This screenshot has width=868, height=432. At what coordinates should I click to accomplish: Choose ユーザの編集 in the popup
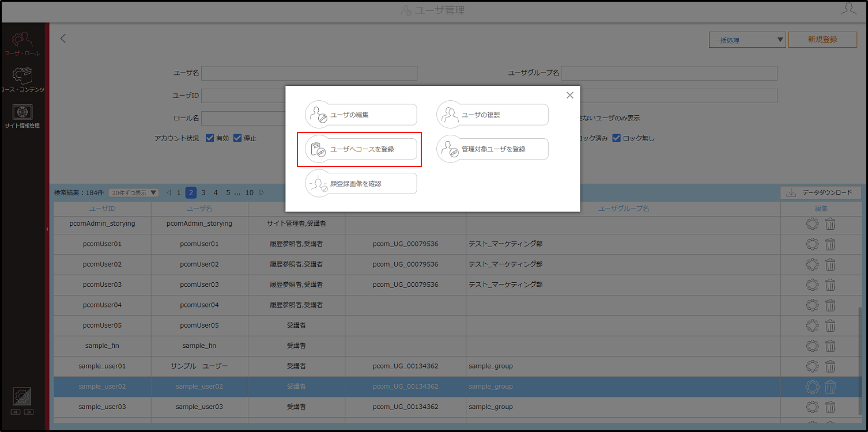tap(361, 115)
